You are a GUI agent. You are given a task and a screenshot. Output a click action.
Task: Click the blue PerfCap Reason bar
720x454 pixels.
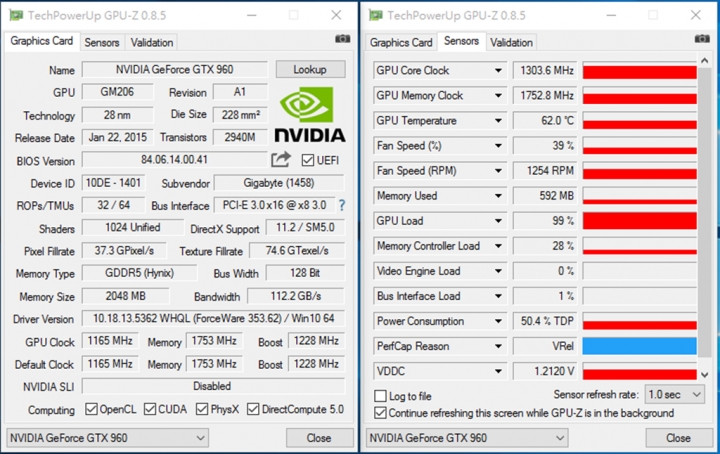(x=640, y=346)
